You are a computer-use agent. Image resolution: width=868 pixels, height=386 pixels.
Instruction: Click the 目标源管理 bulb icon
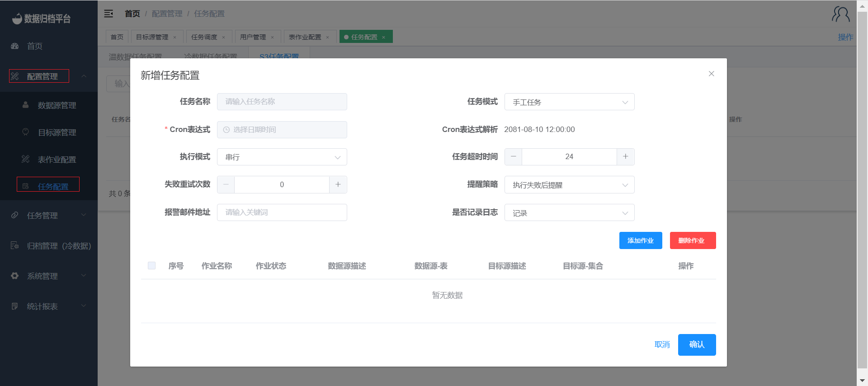point(26,132)
